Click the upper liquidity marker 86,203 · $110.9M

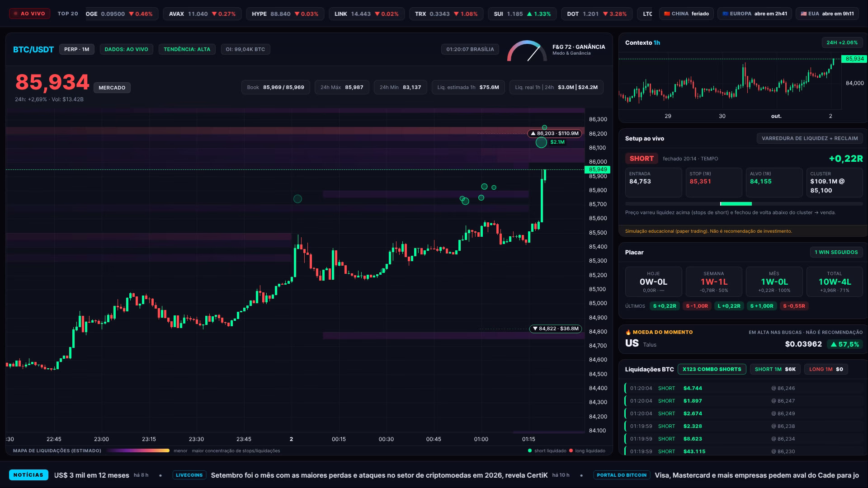tap(554, 133)
